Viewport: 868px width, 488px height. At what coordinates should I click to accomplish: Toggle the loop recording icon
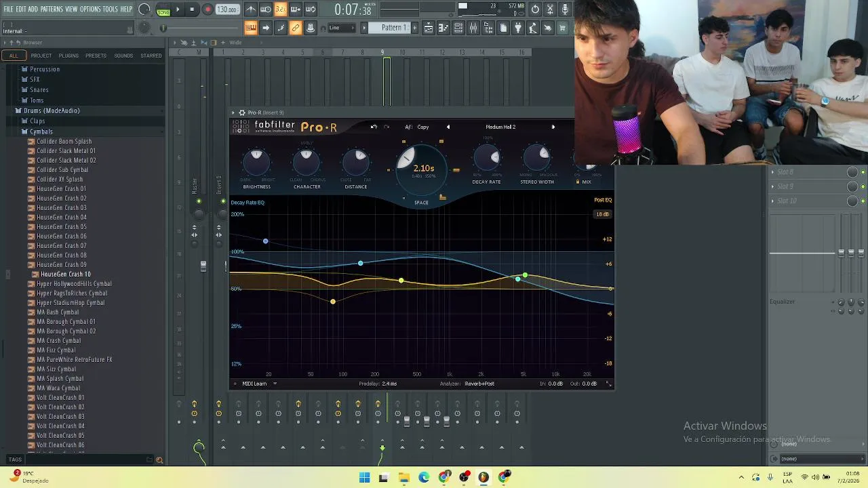click(x=311, y=9)
